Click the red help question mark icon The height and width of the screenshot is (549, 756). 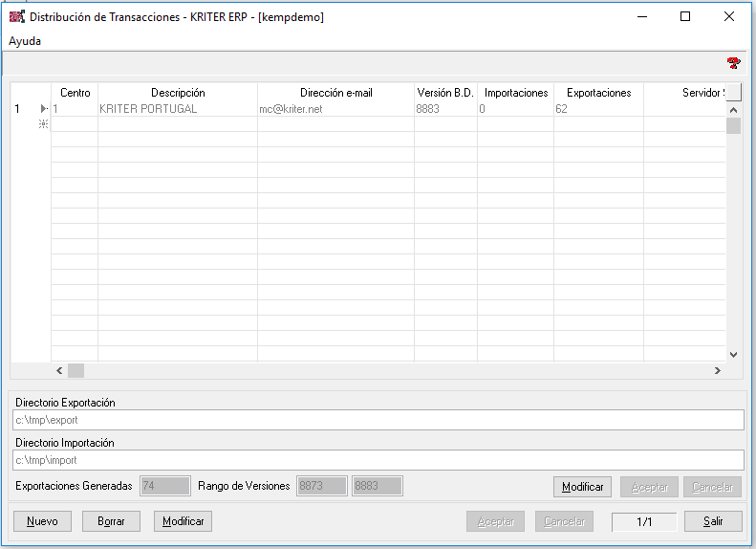click(733, 63)
